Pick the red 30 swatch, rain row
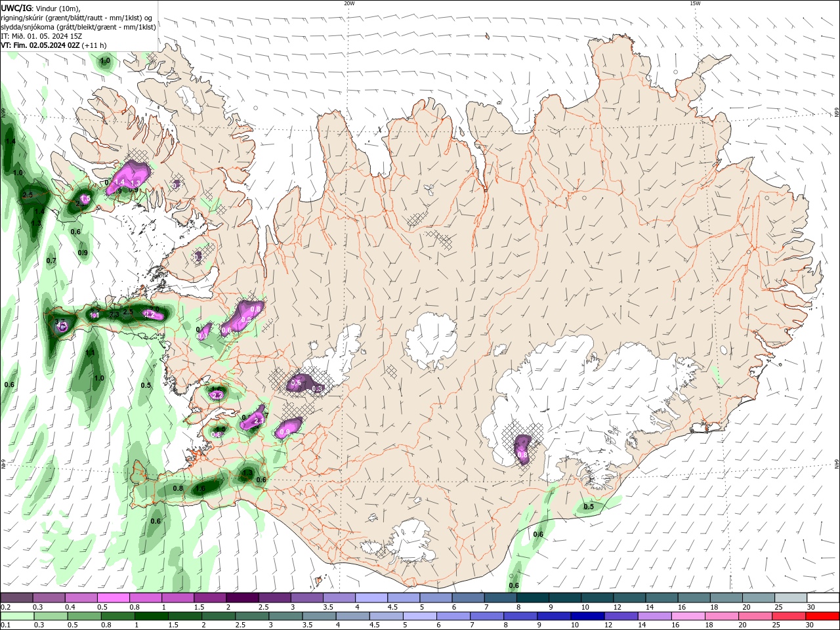 point(822,616)
